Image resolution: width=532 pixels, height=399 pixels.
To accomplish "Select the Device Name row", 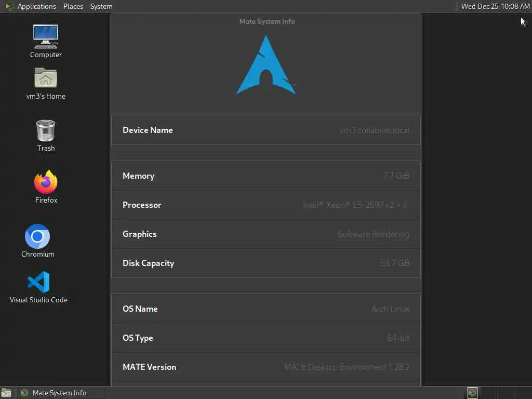I will [x=266, y=130].
